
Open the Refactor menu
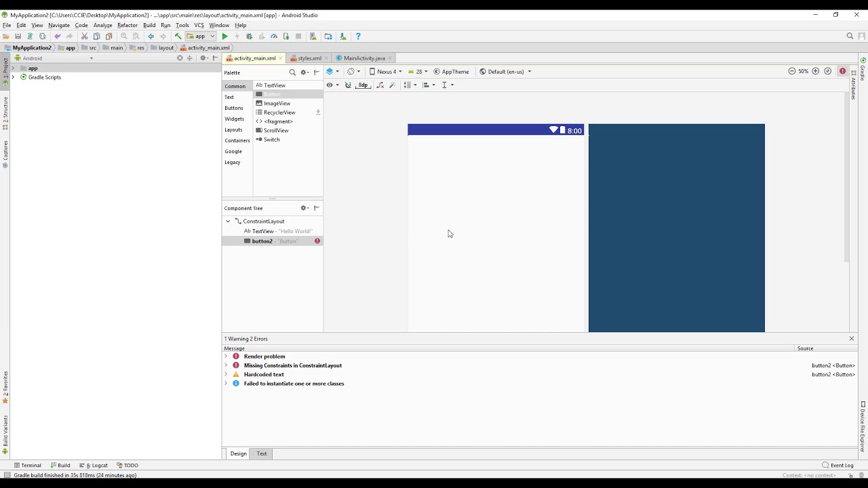(127, 25)
